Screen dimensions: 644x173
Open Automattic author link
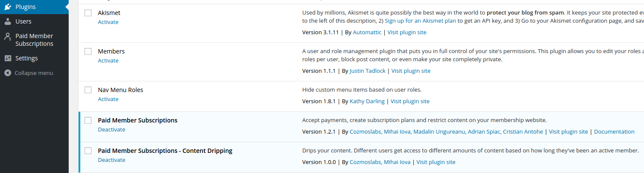[x=368, y=33]
